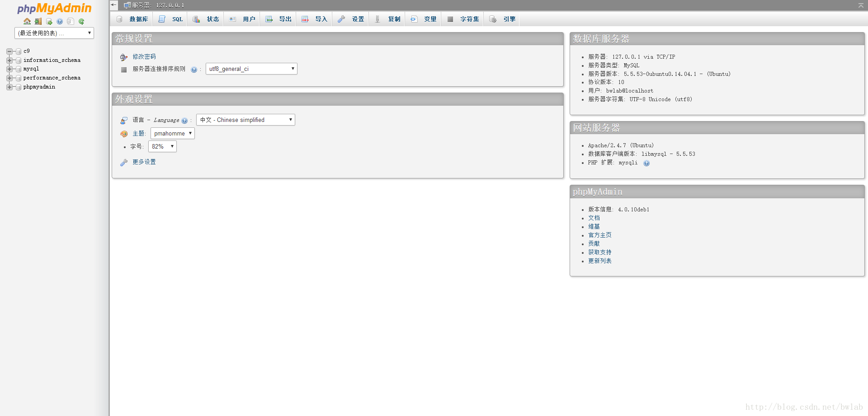Expand the mysql tree node
The height and width of the screenshot is (416, 868).
[9, 69]
